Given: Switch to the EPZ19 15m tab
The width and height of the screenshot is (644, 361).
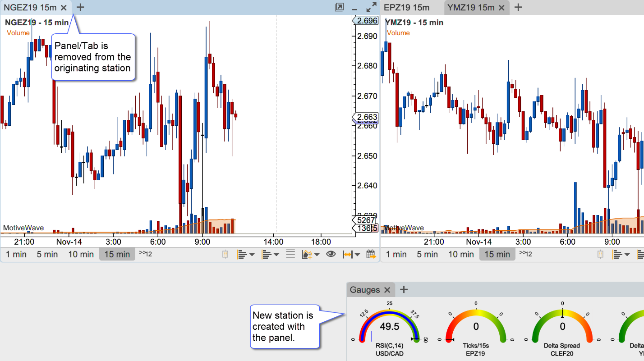Looking at the screenshot, I should tap(407, 7).
